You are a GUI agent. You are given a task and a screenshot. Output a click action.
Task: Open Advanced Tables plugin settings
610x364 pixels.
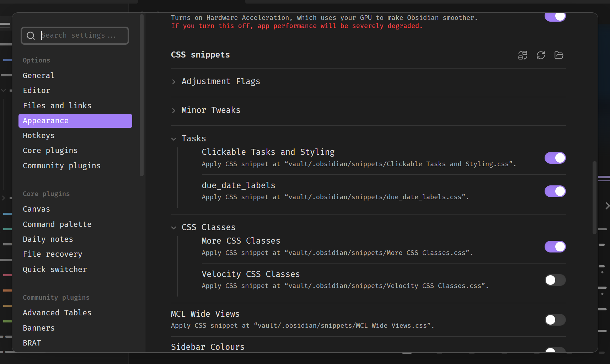click(x=57, y=313)
